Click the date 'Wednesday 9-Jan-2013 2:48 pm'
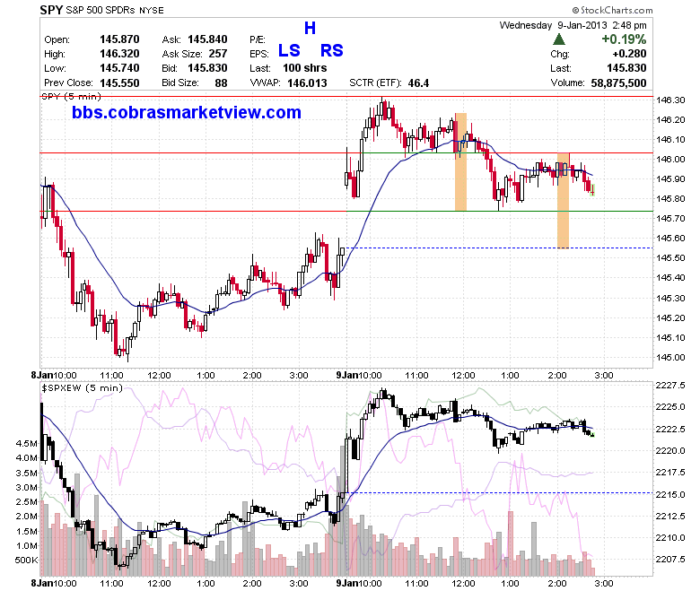Image resolution: width=700 pixels, height=591 pixels. 573,25
